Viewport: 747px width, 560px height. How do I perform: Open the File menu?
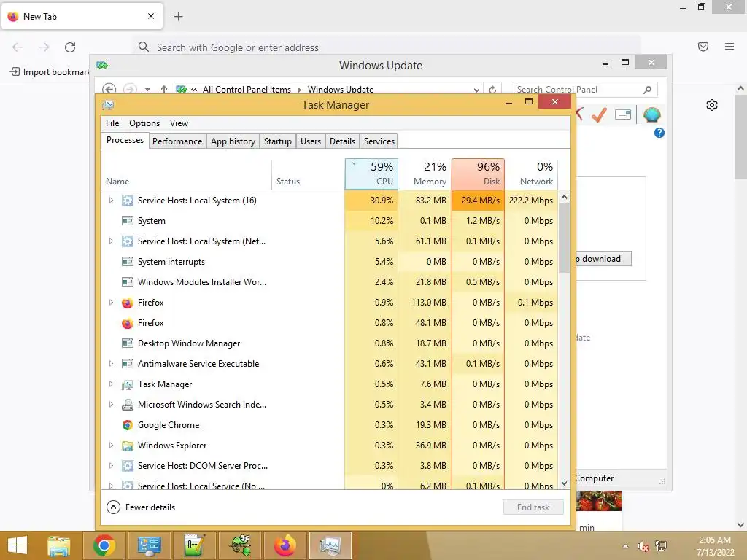pyautogui.click(x=112, y=122)
